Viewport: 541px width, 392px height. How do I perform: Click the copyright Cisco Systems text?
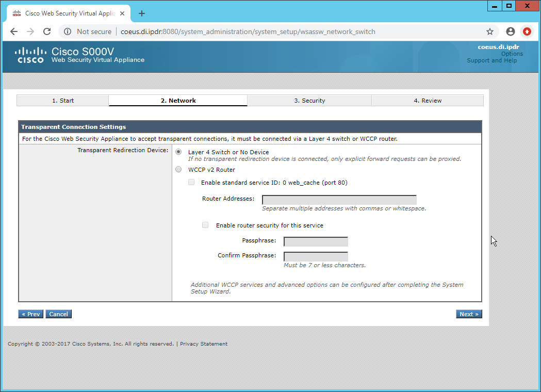pos(91,344)
